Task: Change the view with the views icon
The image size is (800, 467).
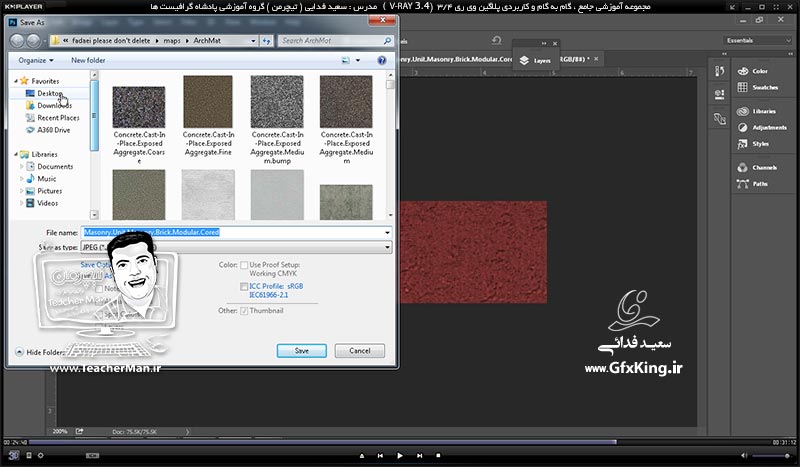Action: [x=345, y=60]
